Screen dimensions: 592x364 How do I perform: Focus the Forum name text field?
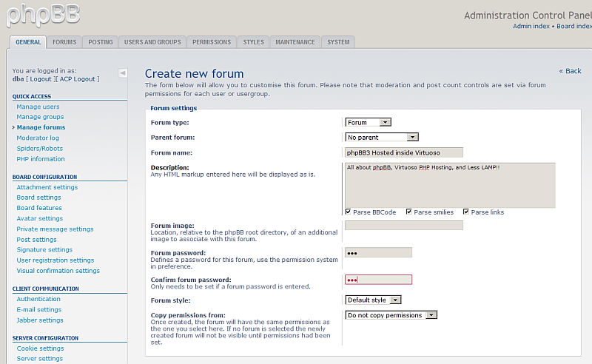404,152
